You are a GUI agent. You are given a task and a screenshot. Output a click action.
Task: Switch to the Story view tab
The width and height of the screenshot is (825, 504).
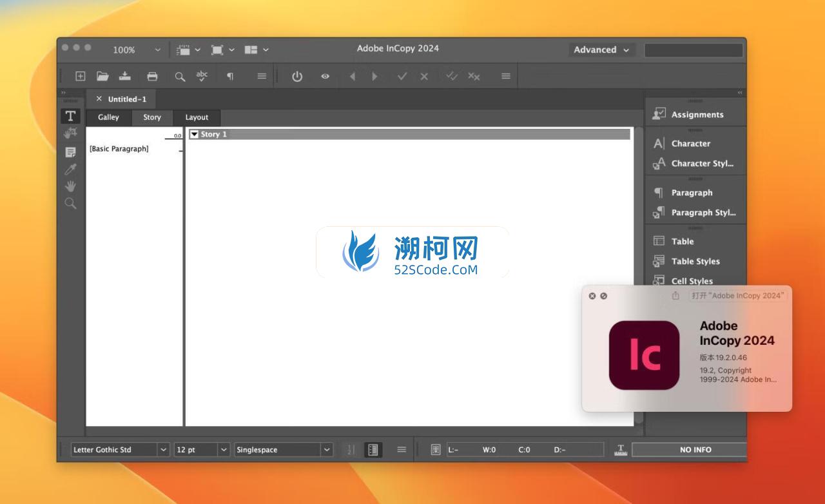click(x=152, y=117)
